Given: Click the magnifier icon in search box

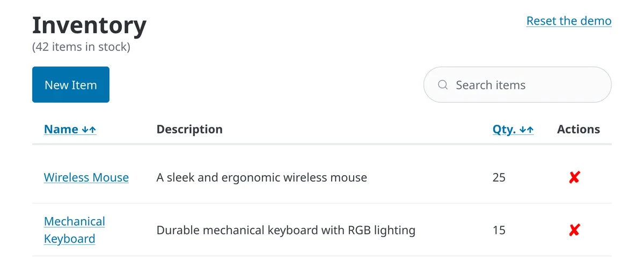Looking at the screenshot, I should point(443,85).
